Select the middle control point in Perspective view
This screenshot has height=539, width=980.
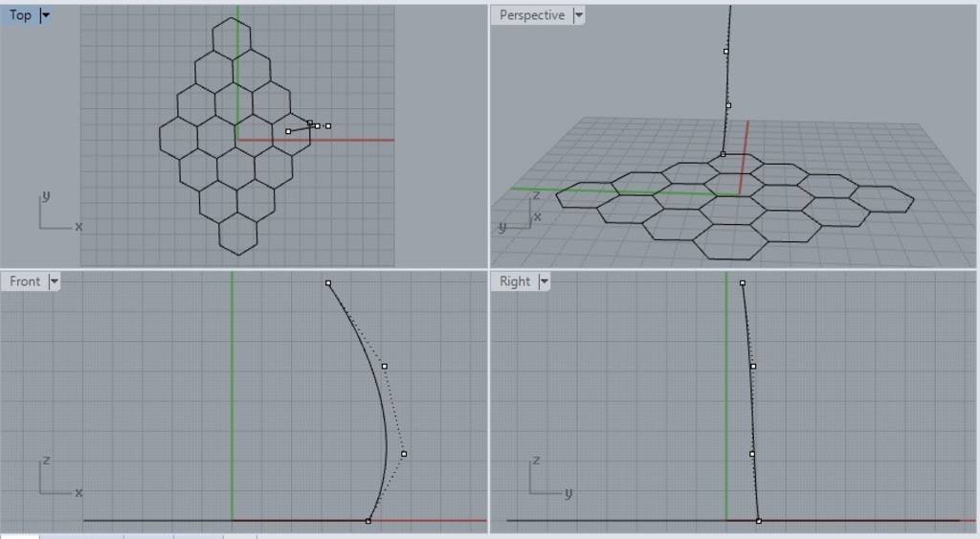[728, 105]
